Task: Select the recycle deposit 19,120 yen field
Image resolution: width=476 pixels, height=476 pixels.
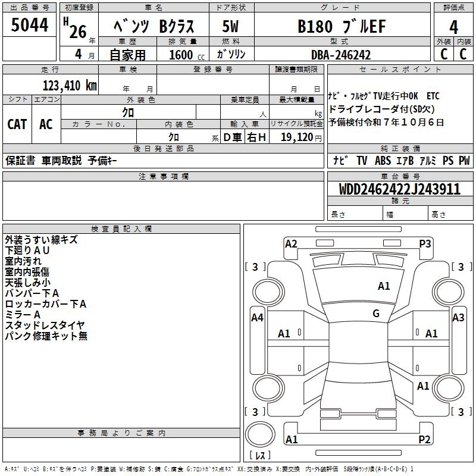Action: tap(296, 136)
